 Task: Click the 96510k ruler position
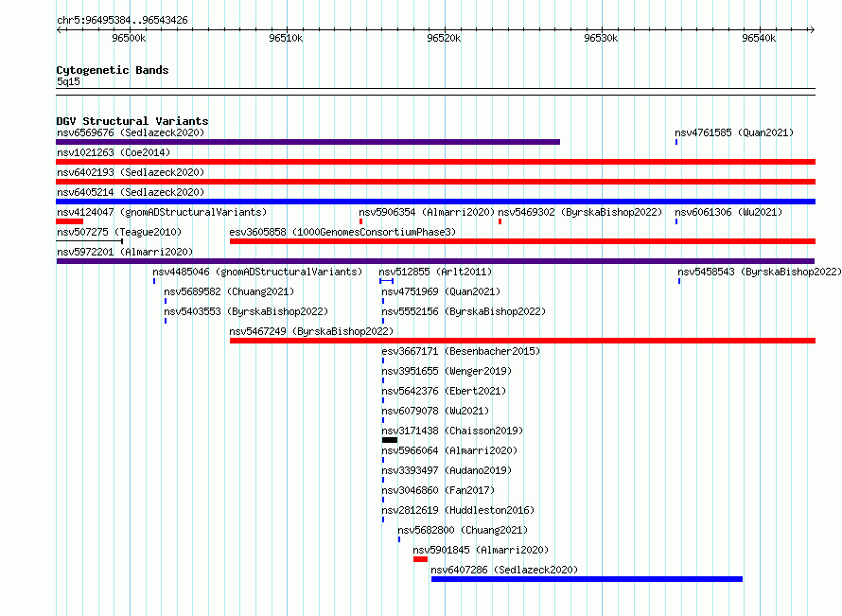point(287,38)
